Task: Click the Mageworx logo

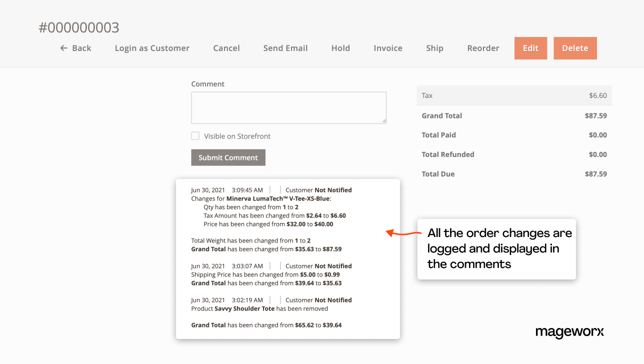Action: tap(569, 332)
